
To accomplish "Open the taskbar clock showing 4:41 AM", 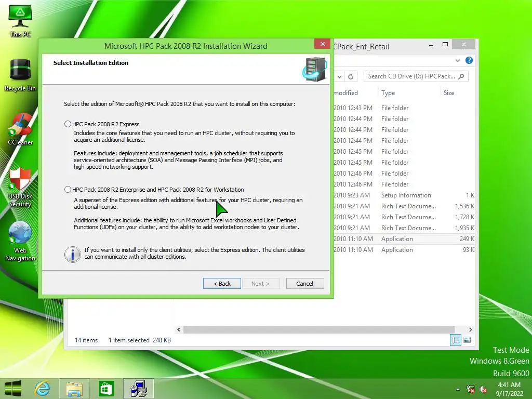I will [x=509, y=389].
